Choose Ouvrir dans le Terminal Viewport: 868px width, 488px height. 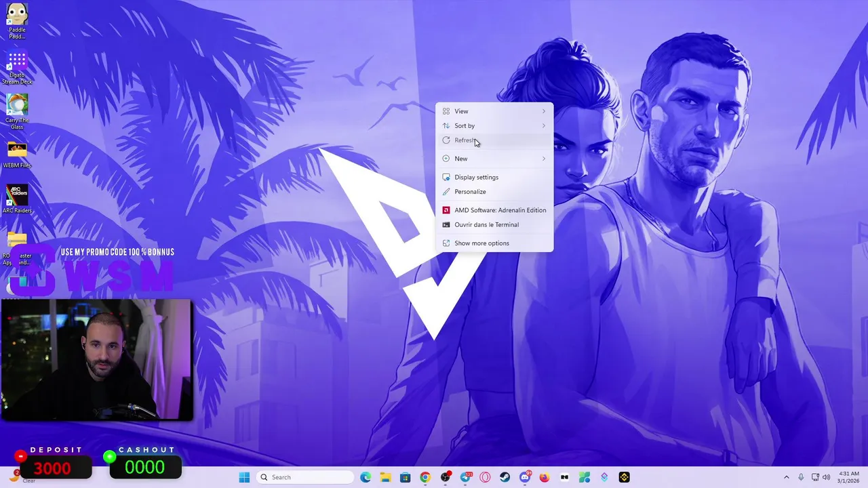point(494,224)
